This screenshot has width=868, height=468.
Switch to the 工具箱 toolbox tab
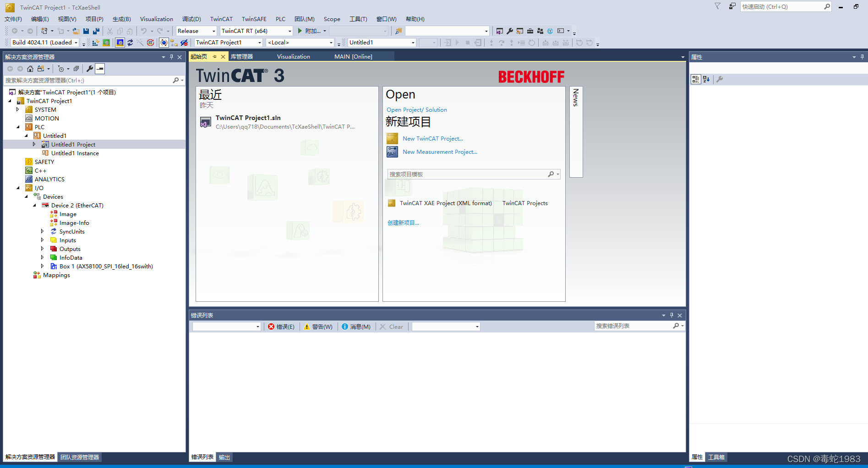click(x=716, y=457)
